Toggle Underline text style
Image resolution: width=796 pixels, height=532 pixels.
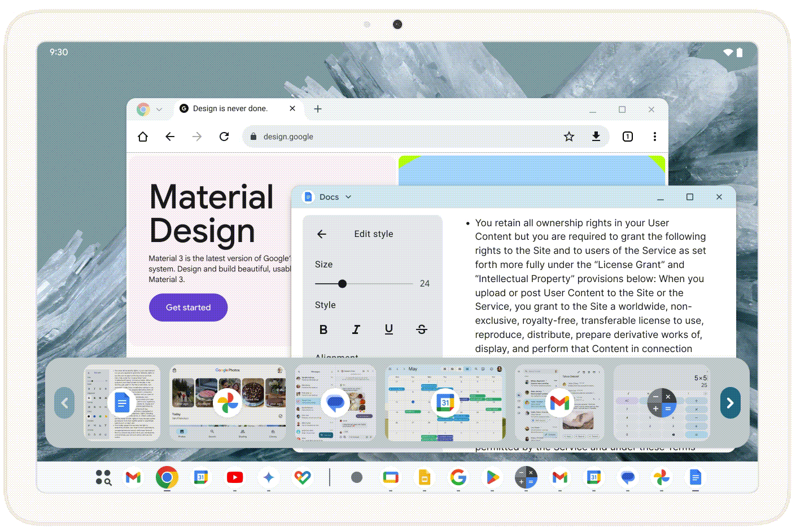click(389, 329)
